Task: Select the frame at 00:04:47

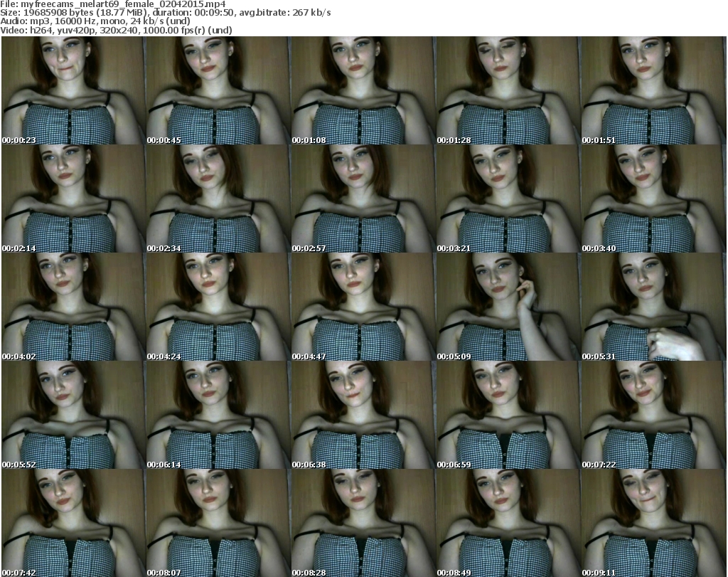Action: pyautogui.click(x=363, y=307)
